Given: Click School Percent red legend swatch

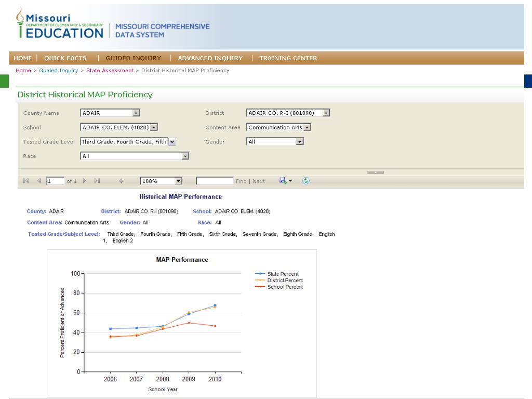Looking at the screenshot, I should tap(260, 287).
